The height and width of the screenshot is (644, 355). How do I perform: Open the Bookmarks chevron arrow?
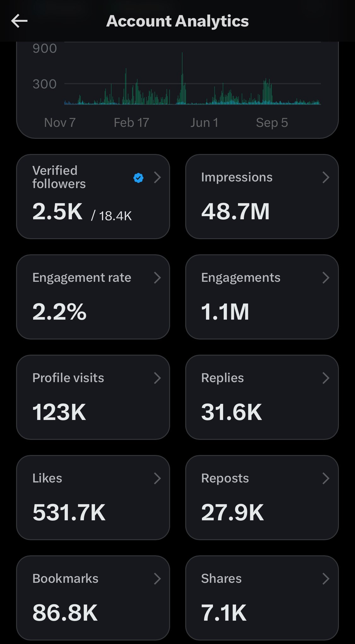[157, 579]
